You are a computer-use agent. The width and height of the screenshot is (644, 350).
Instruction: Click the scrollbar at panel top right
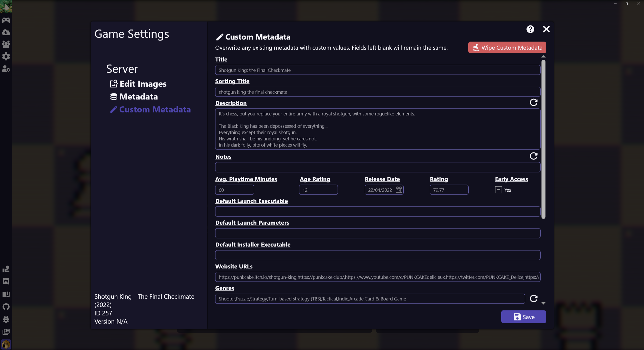click(x=544, y=56)
